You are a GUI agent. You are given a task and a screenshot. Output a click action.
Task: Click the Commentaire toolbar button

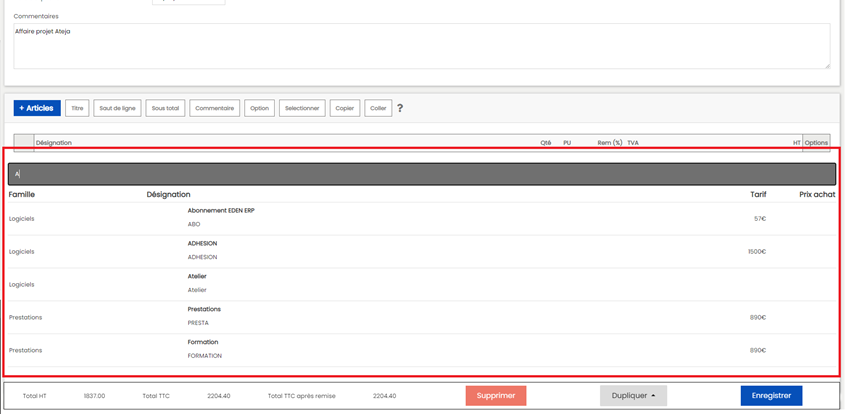click(214, 108)
